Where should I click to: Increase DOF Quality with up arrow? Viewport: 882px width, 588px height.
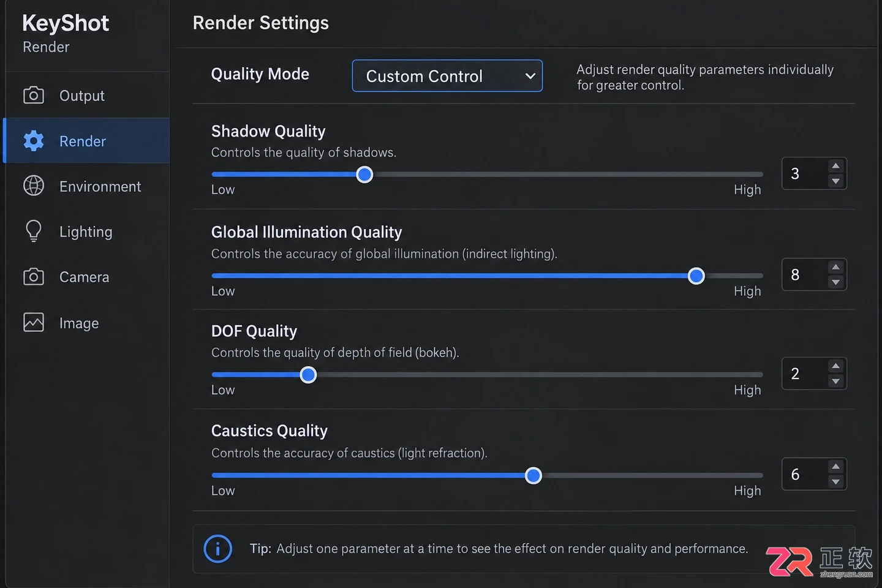(x=835, y=366)
